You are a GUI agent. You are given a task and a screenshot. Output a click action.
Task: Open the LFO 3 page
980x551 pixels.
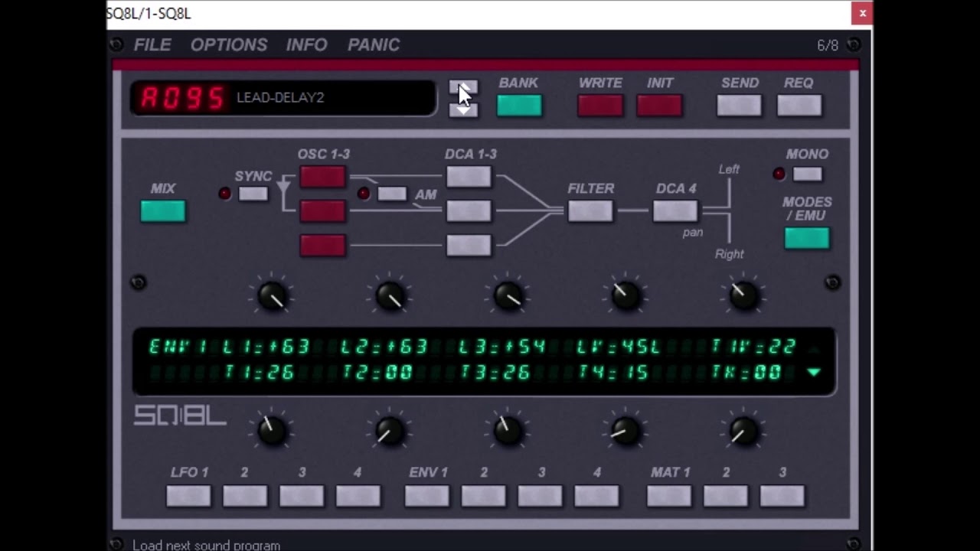(302, 496)
